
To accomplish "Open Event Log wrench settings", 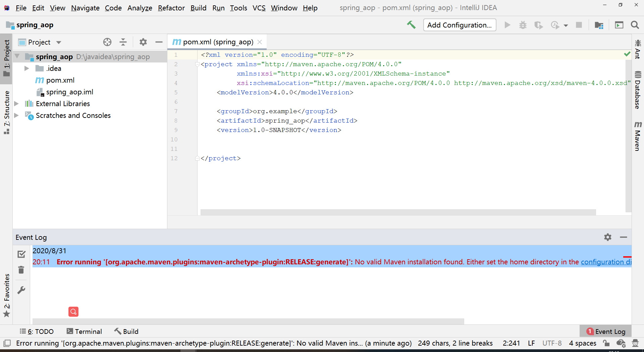I will coord(21,290).
